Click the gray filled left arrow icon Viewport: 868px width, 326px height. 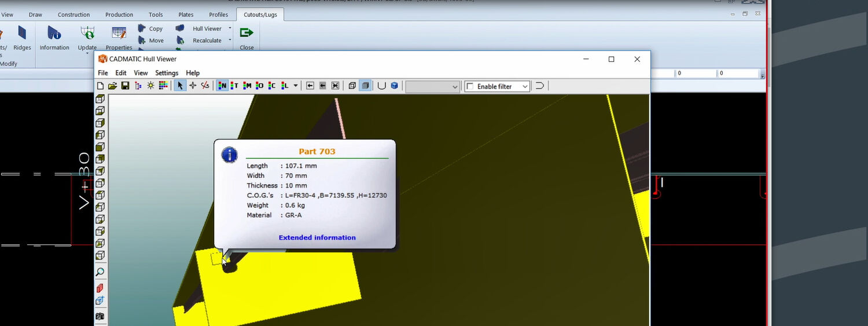point(323,86)
